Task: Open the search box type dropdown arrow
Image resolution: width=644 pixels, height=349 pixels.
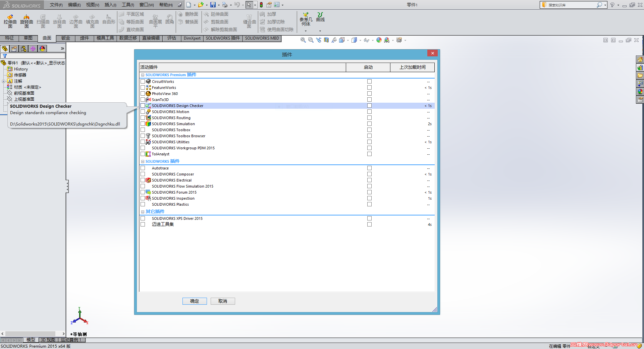Action: pyautogui.click(x=605, y=5)
